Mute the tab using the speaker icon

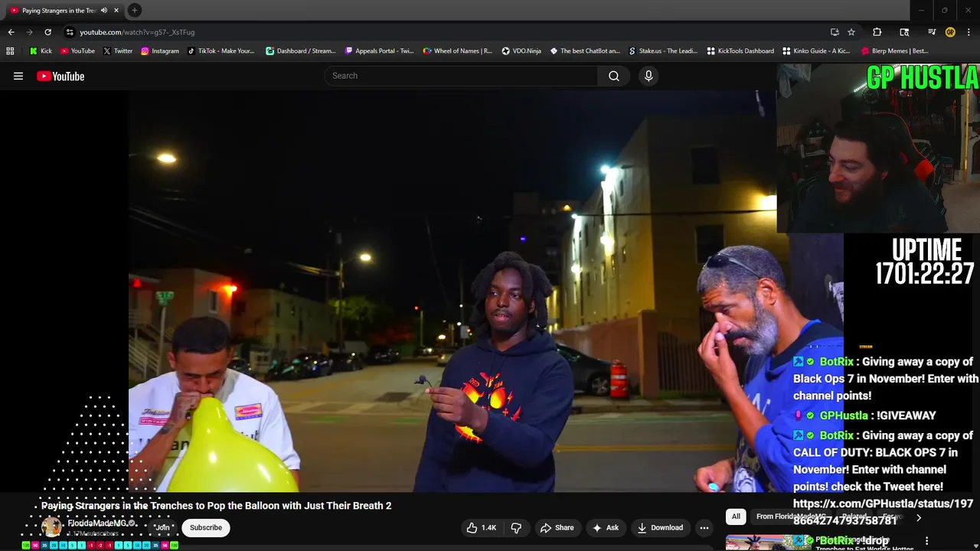coord(104,11)
